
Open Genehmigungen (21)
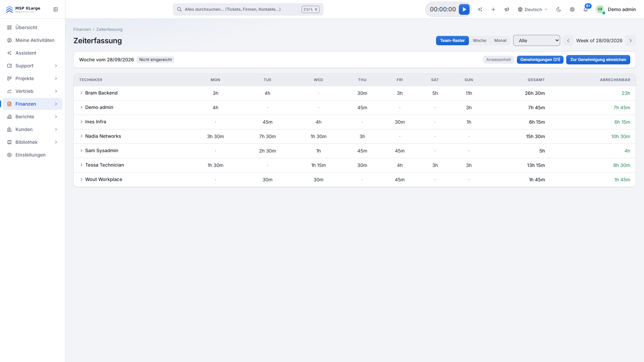click(540, 60)
